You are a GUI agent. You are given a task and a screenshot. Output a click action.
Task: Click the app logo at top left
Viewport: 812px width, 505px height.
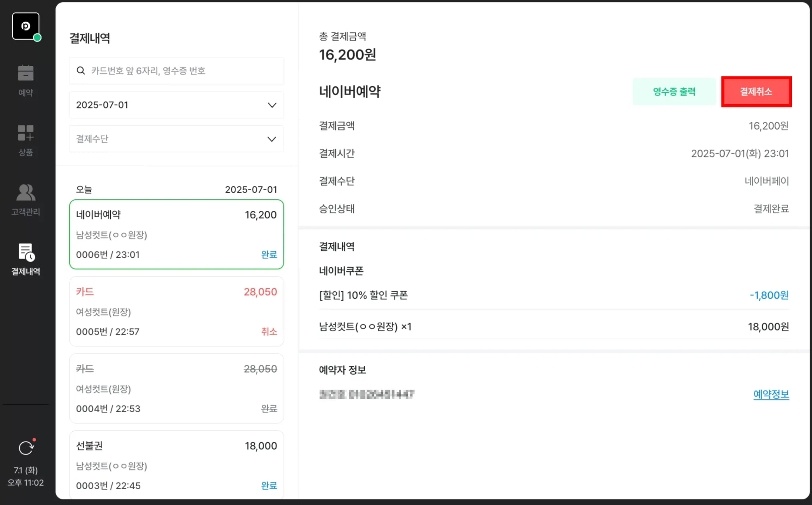(x=26, y=26)
